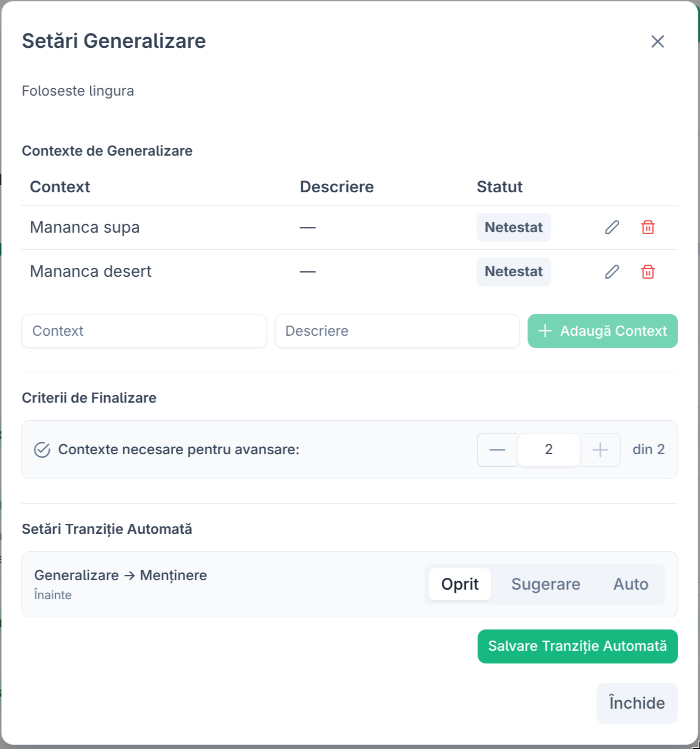Enable the Sugerare transition mode
Viewport: 700px width, 749px height.
tap(545, 584)
